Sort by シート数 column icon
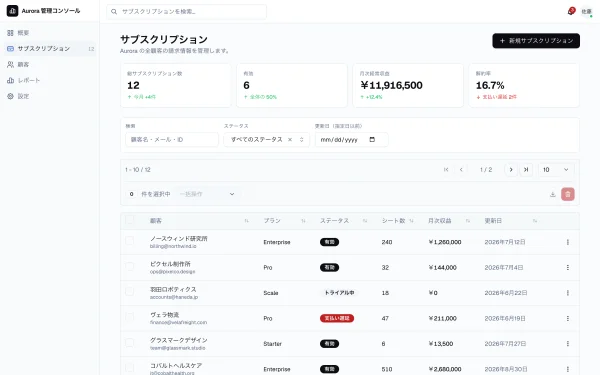Image resolution: width=600 pixels, height=375 pixels. point(411,221)
